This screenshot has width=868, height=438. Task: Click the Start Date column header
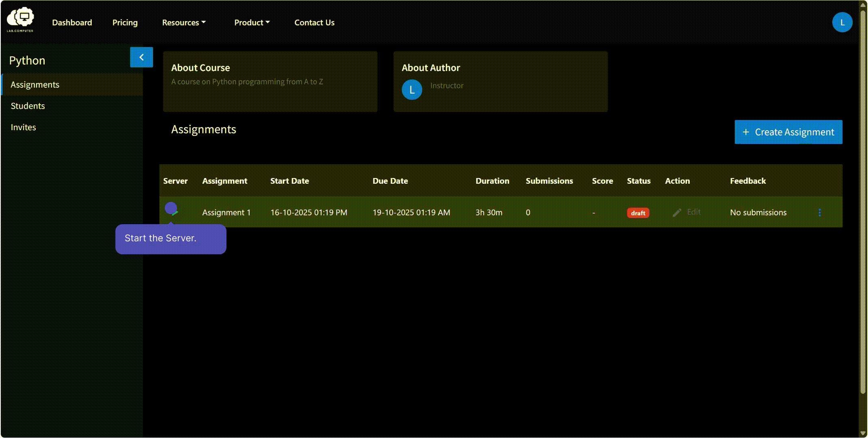coord(289,181)
